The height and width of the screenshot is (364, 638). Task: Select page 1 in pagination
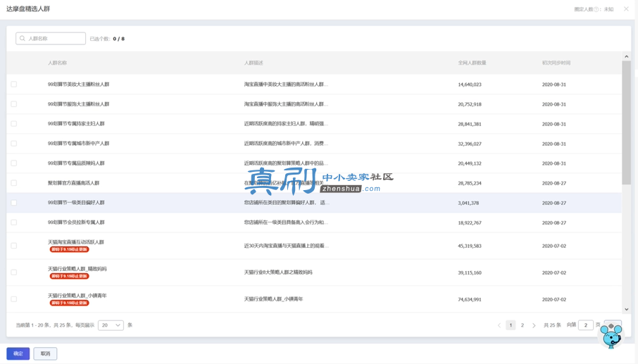point(511,325)
